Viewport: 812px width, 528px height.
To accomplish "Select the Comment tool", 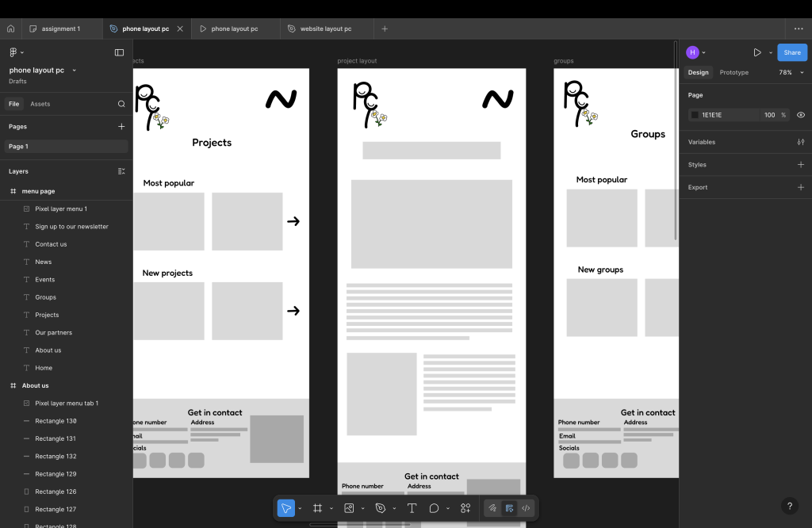I will pos(434,508).
